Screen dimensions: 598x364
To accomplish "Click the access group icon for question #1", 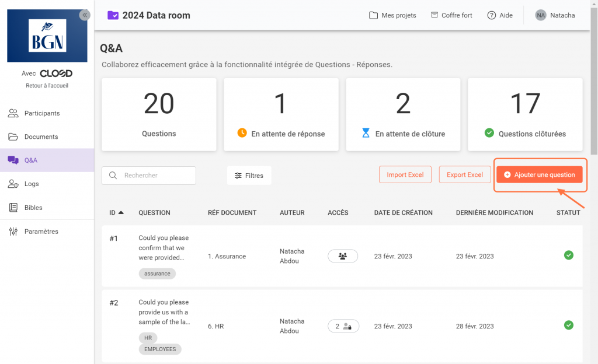I will coord(343,256).
